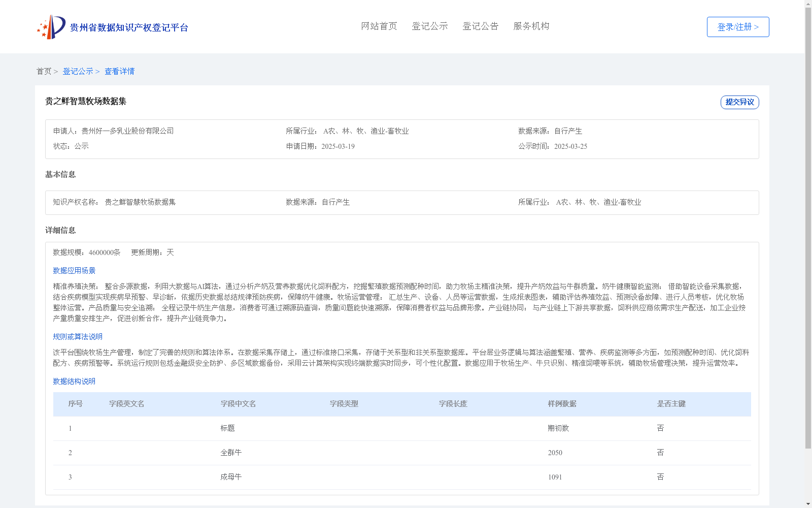The width and height of the screenshot is (812, 508).
Task: Click 字段类型 column header
Action: click(344, 404)
